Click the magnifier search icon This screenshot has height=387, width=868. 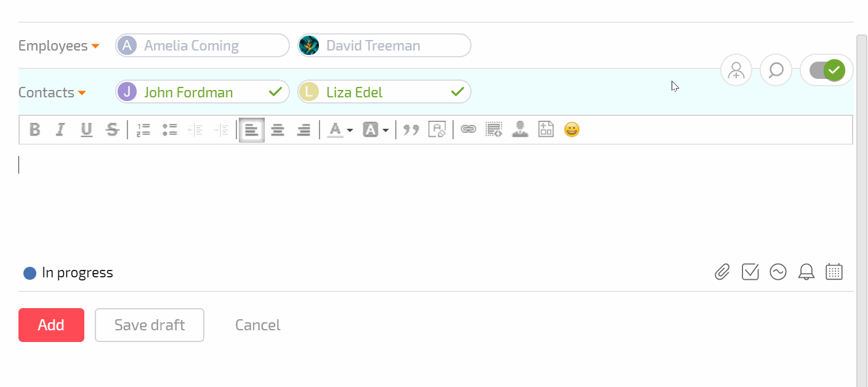[776, 70]
